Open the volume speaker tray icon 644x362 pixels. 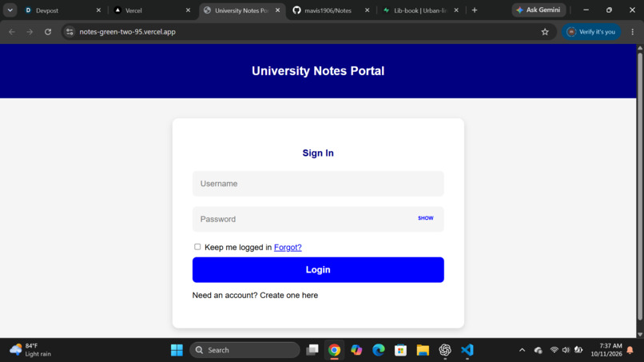[566, 350]
